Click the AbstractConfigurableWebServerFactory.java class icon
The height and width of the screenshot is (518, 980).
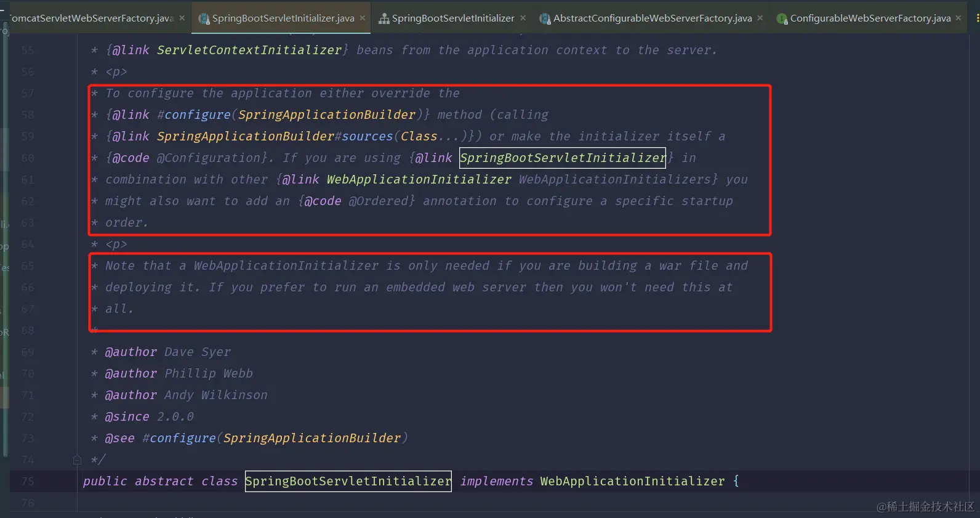(x=545, y=18)
